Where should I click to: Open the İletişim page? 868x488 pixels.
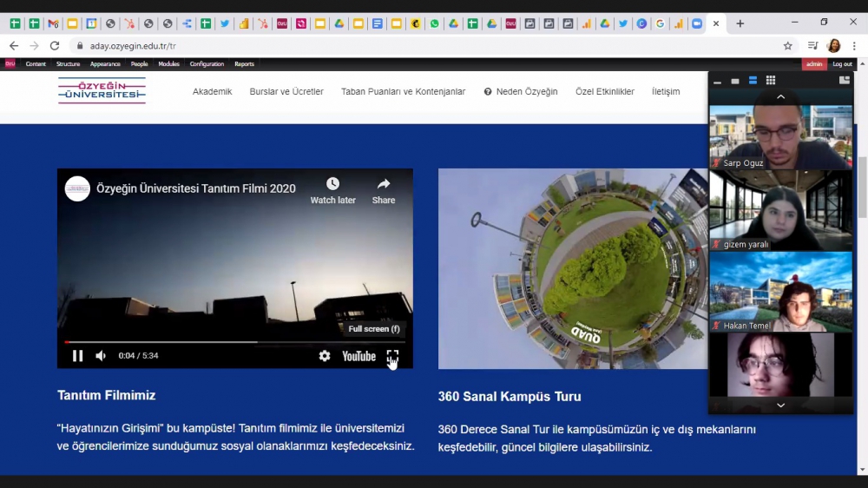(x=666, y=92)
